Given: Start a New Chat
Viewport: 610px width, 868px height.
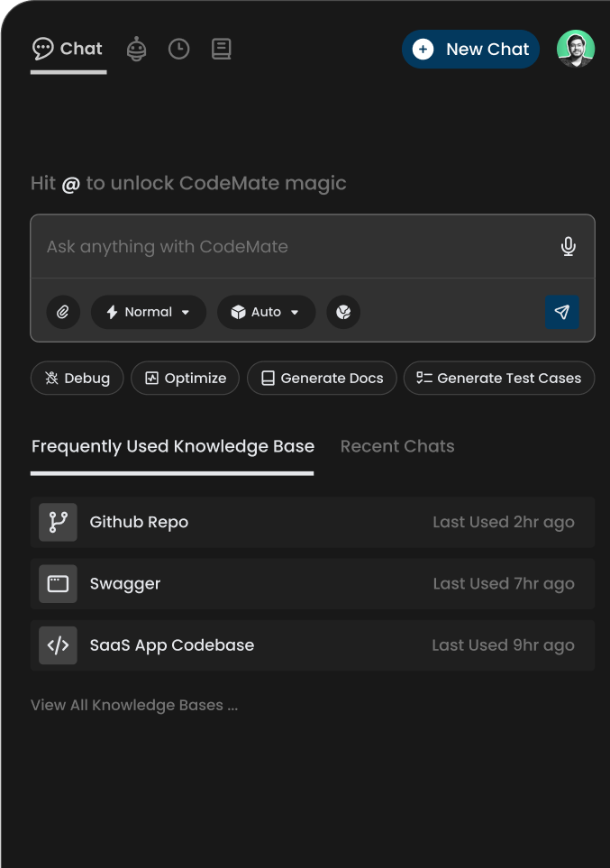Looking at the screenshot, I should [470, 49].
